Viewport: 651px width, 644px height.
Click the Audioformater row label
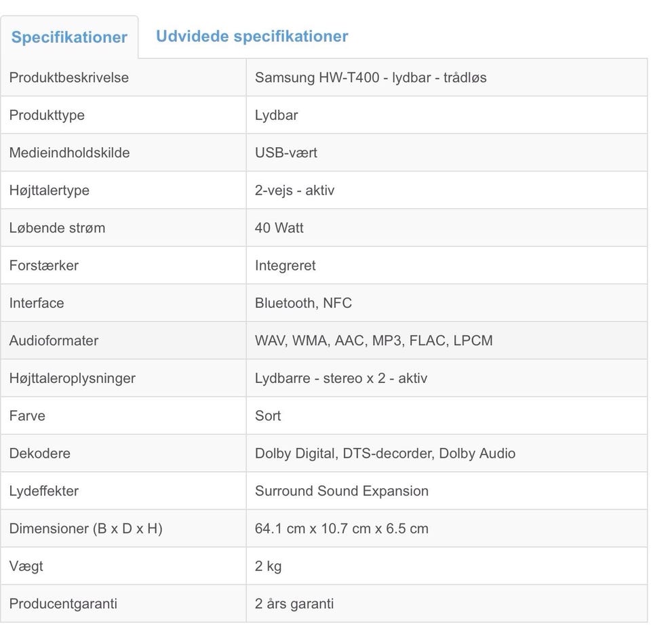click(53, 341)
